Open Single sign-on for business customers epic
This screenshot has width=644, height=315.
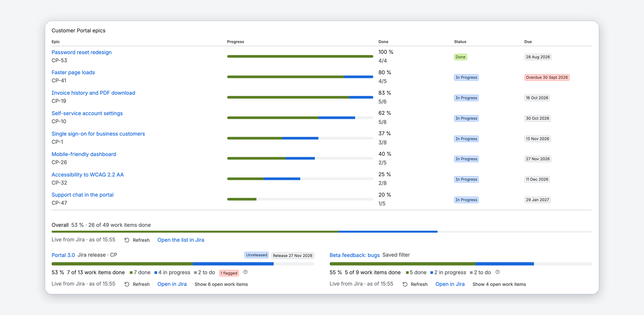pos(98,134)
